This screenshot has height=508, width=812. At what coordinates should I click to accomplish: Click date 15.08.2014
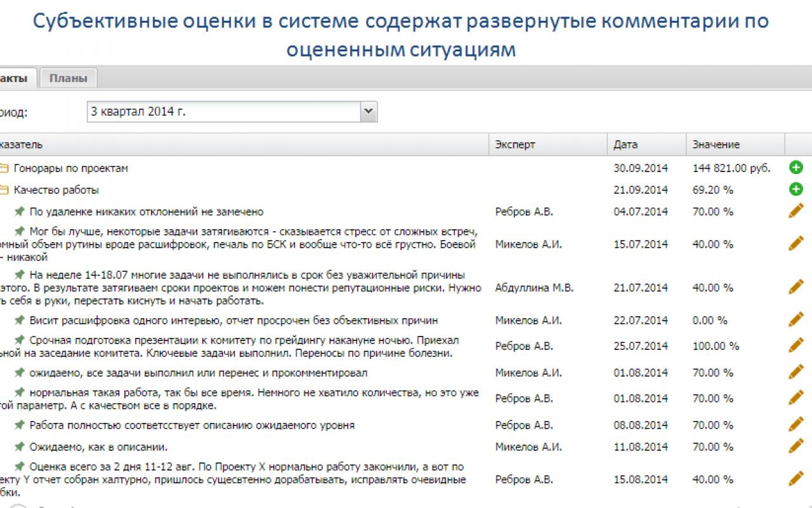click(641, 479)
